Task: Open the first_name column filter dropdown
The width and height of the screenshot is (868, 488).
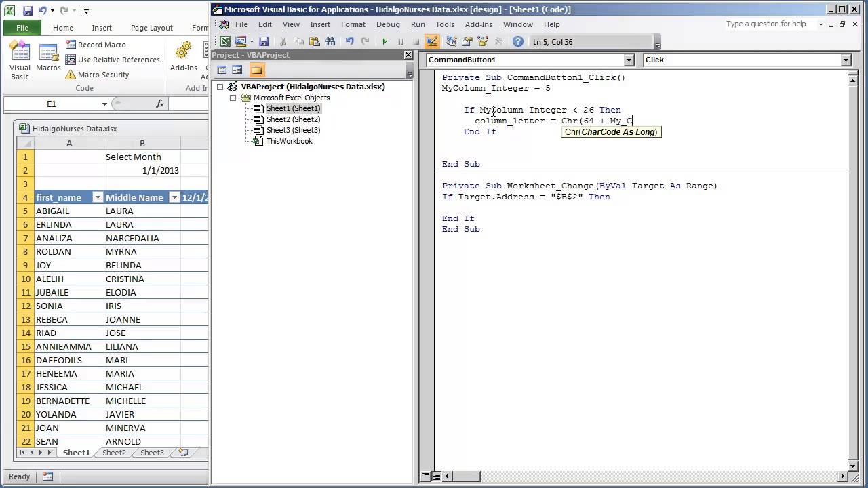Action: (x=97, y=197)
